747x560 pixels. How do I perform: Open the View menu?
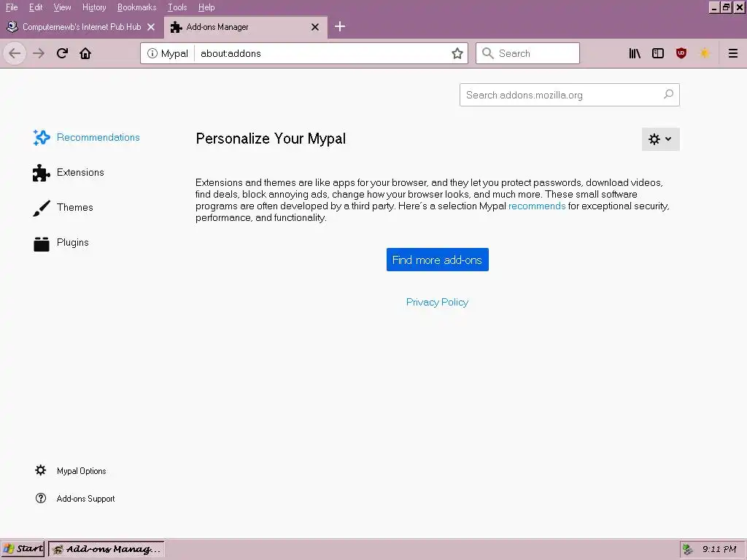point(62,7)
